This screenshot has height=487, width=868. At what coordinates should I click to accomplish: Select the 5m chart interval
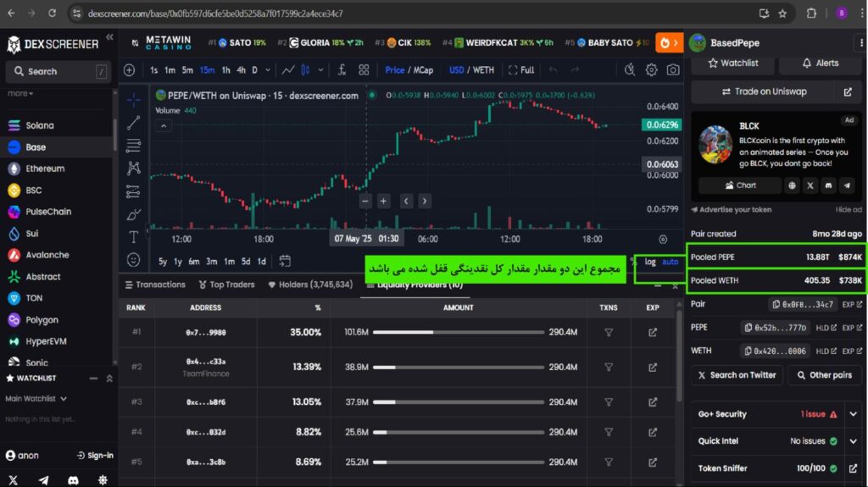187,69
